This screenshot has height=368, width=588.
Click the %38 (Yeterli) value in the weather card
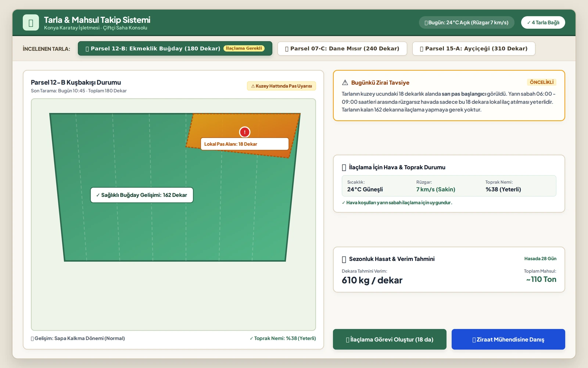(503, 189)
